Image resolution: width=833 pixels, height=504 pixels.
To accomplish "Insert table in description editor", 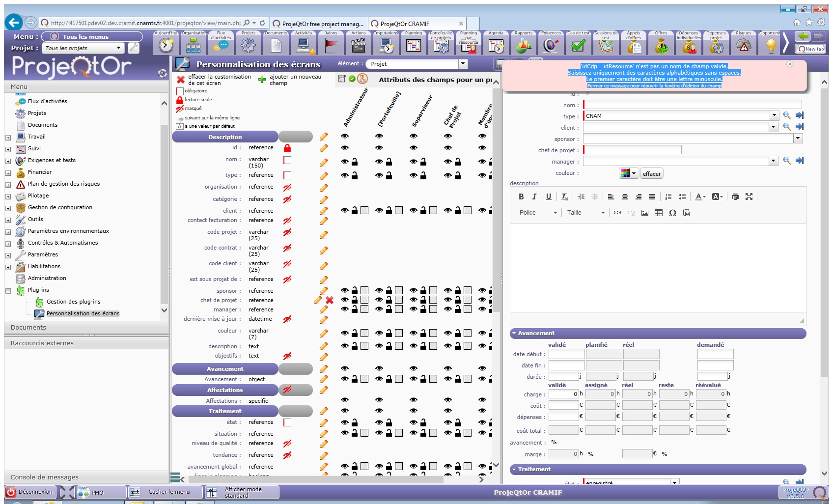I will 659,213.
